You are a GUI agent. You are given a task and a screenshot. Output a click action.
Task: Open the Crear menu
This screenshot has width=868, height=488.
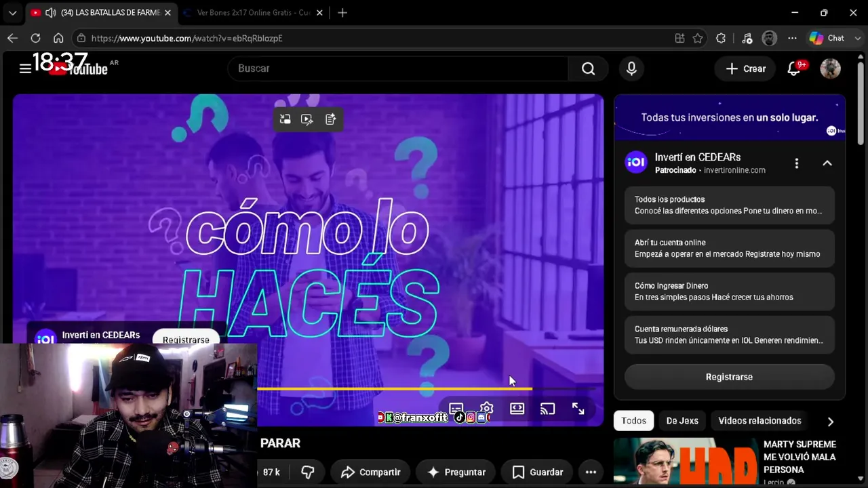coord(745,68)
